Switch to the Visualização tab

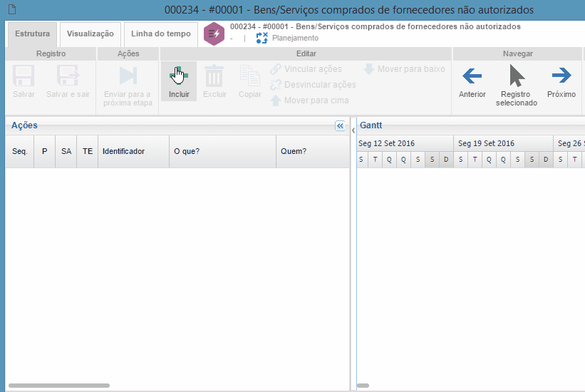click(90, 33)
